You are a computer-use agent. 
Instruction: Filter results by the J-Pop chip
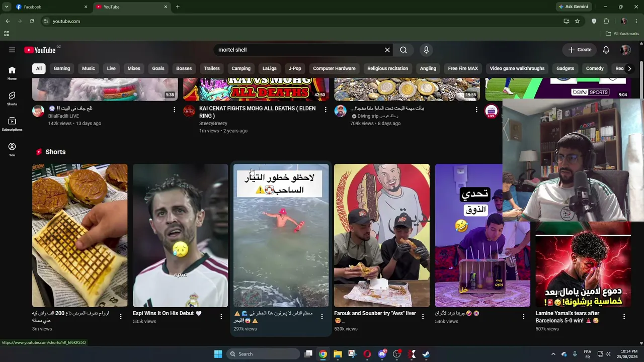click(x=295, y=68)
